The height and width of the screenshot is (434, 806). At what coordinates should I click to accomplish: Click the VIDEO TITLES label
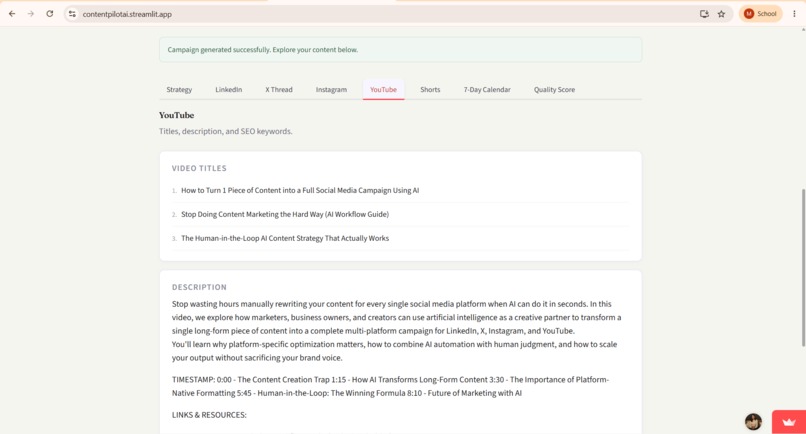[x=199, y=168]
